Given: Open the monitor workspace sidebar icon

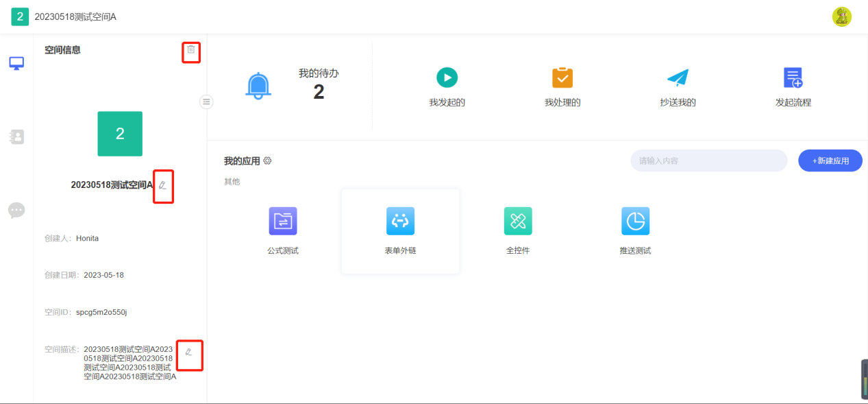Looking at the screenshot, I should 16,63.
